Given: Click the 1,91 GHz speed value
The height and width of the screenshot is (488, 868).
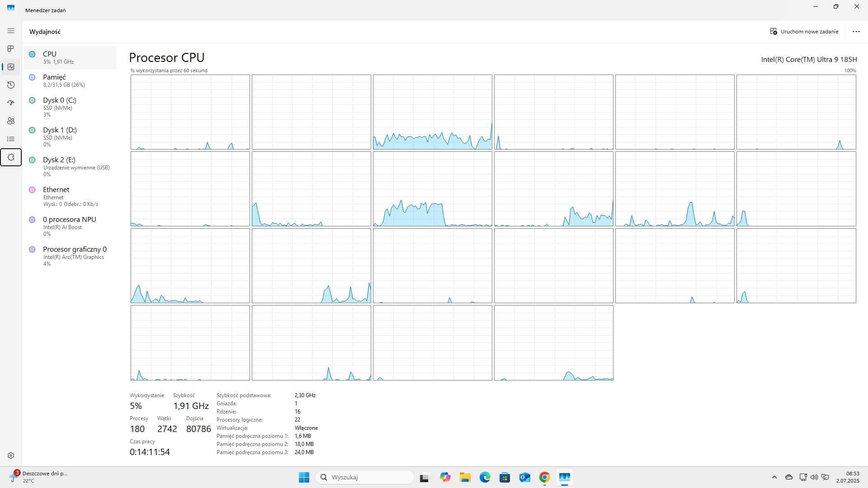Looking at the screenshot, I should tap(191, 406).
